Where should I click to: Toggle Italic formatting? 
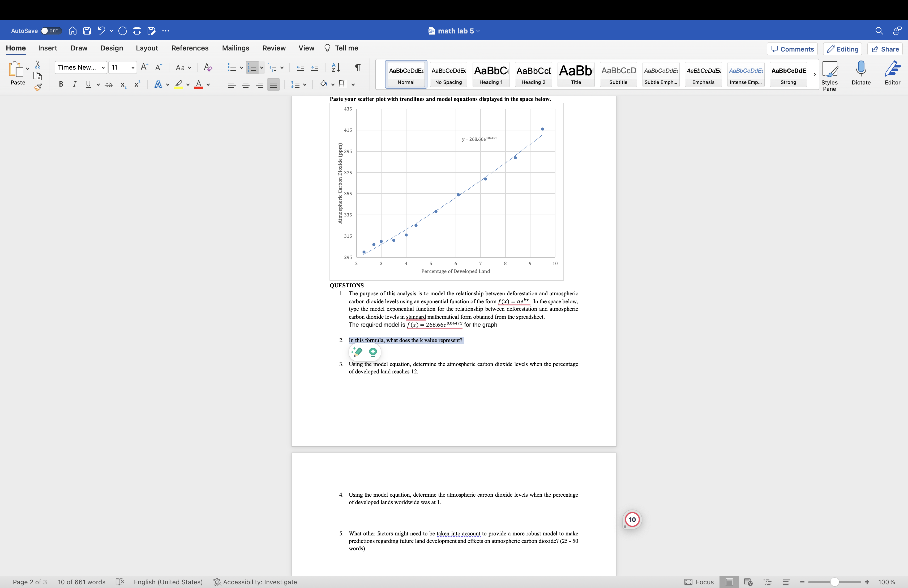point(74,84)
